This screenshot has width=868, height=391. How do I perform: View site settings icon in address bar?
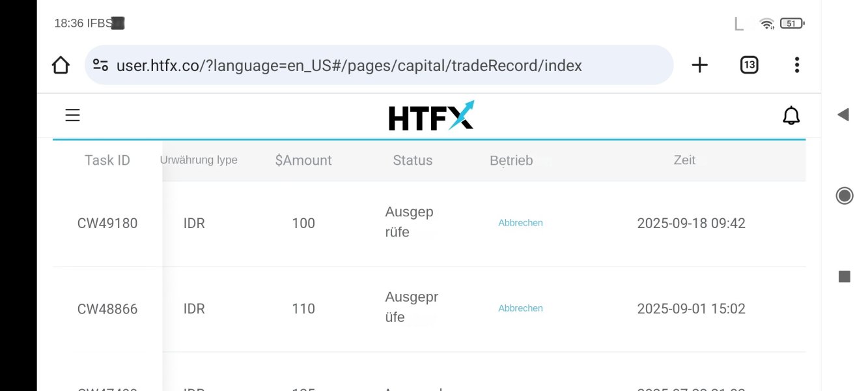pos(100,65)
